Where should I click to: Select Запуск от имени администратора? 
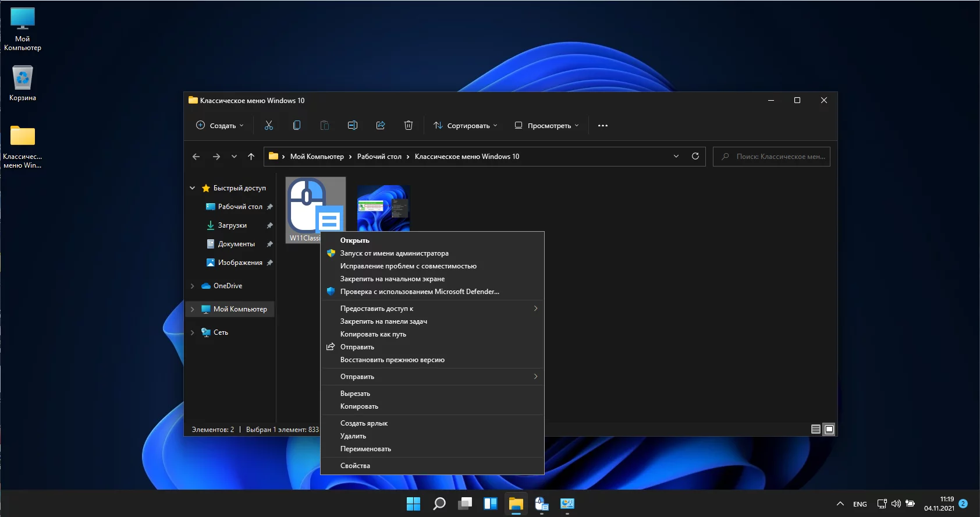[394, 253]
